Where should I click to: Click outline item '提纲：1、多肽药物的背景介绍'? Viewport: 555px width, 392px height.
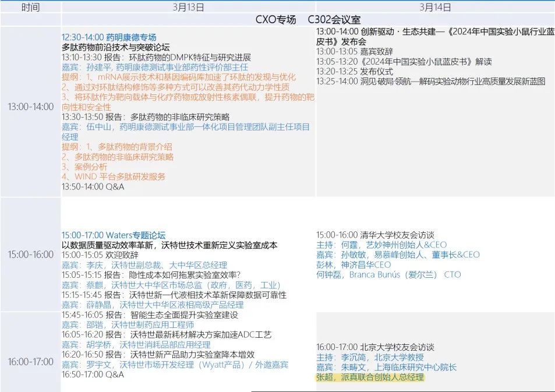click(x=117, y=147)
